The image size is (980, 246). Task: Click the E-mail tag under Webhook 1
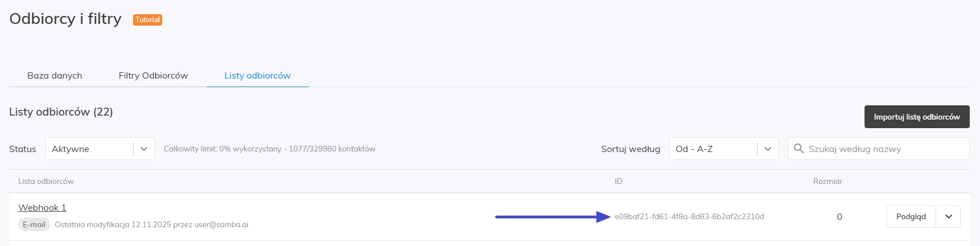pyautogui.click(x=34, y=225)
